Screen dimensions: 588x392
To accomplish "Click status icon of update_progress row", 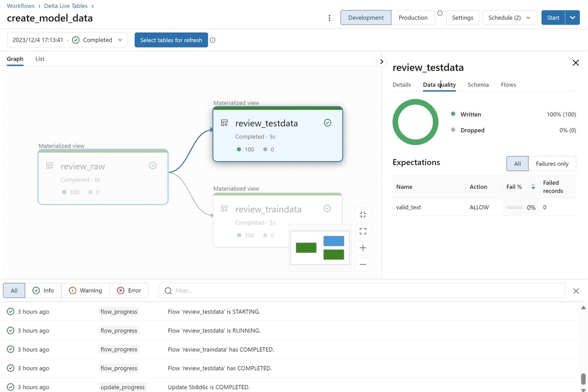I will click(x=10, y=387).
